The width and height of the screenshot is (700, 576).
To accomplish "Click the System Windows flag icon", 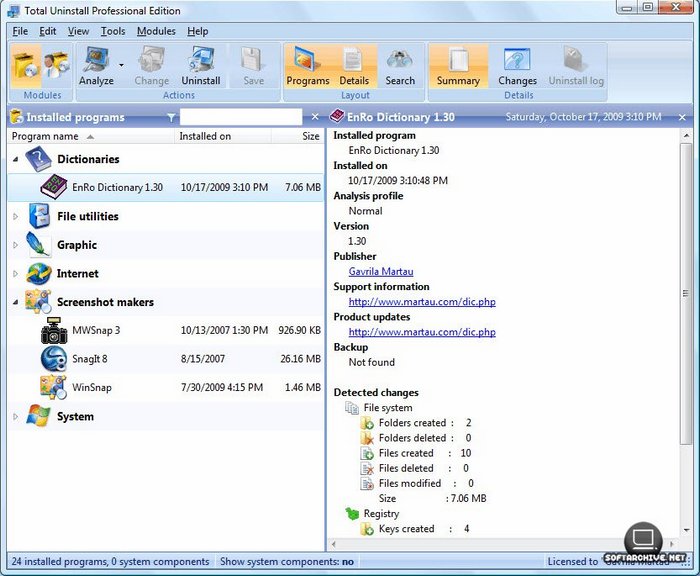I will [38, 416].
